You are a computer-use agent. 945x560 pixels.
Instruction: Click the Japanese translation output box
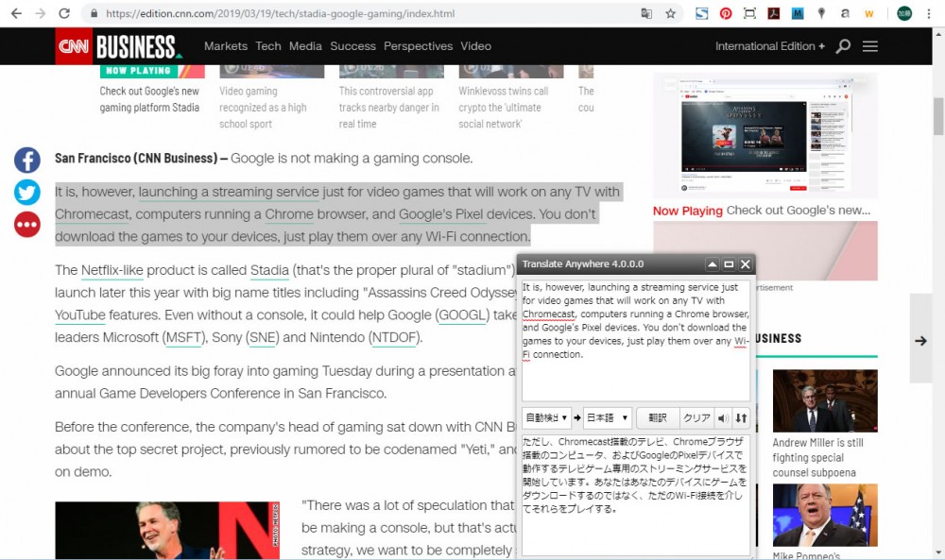636,495
